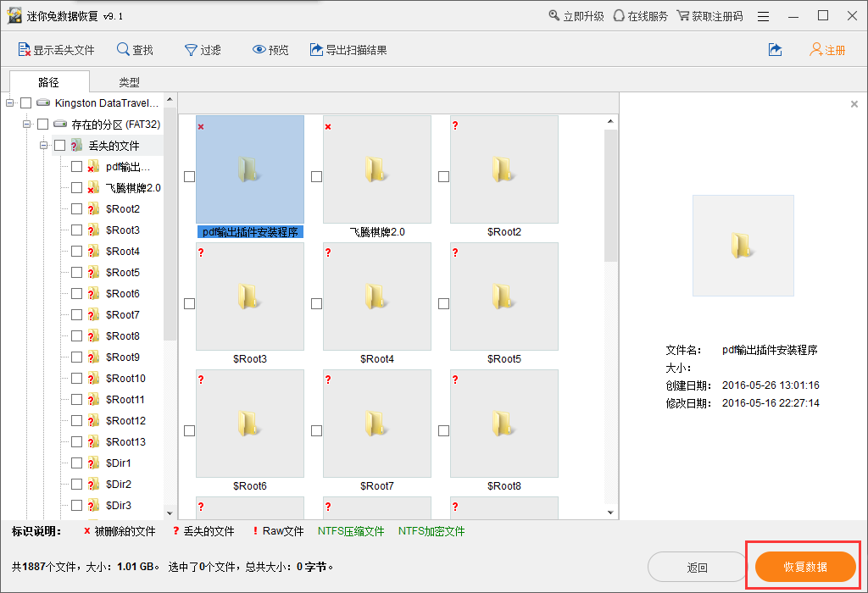Viewport: 868px width, 593px height.
Task: Click the 立即升级 text link
Action: coord(583,16)
